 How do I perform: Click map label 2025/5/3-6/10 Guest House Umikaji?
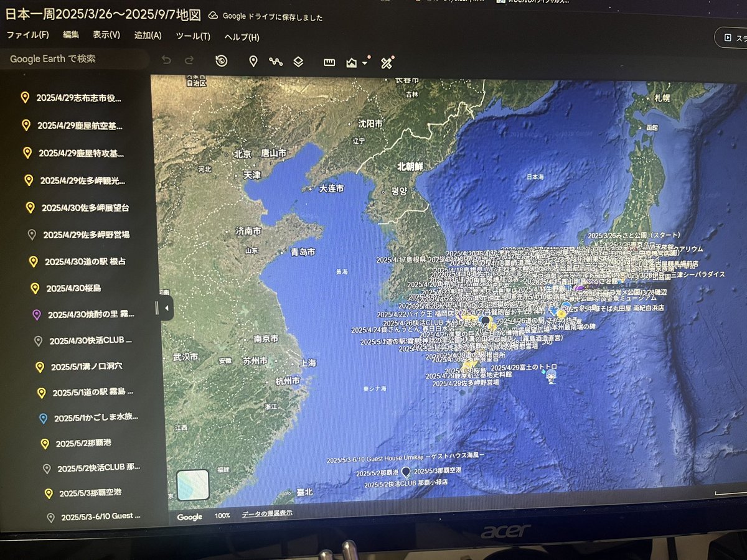[405, 459]
